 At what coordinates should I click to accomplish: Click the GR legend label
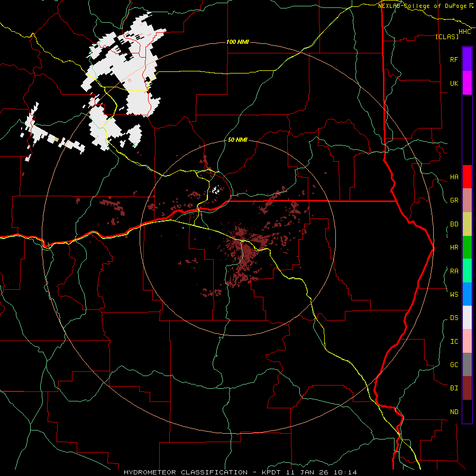[454, 200]
